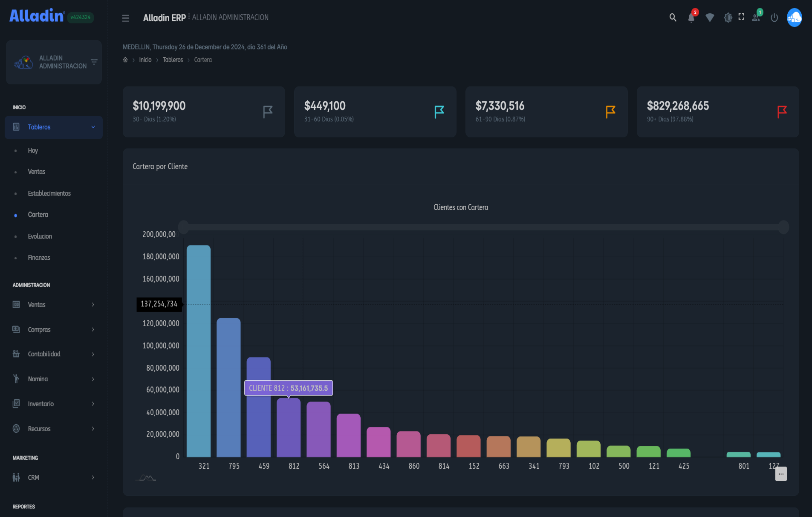Viewport: 812px width, 517px height.
Task: Select the bar for client 321
Action: [199, 351]
